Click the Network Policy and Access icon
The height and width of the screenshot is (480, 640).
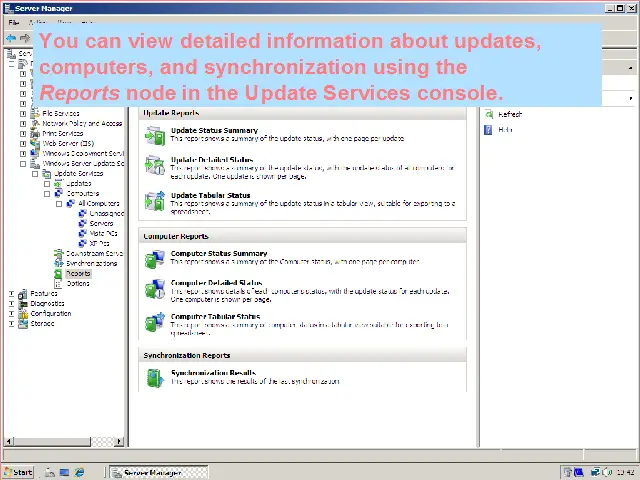click(x=35, y=123)
